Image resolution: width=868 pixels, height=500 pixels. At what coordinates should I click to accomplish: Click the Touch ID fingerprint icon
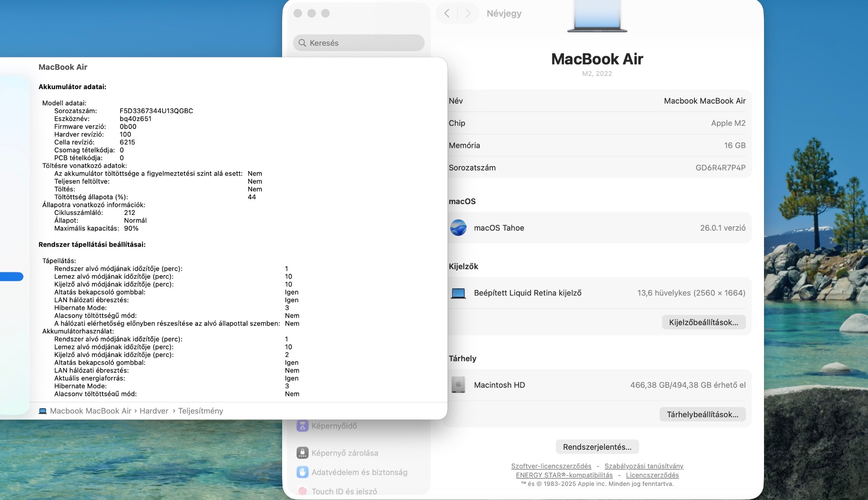(x=302, y=491)
